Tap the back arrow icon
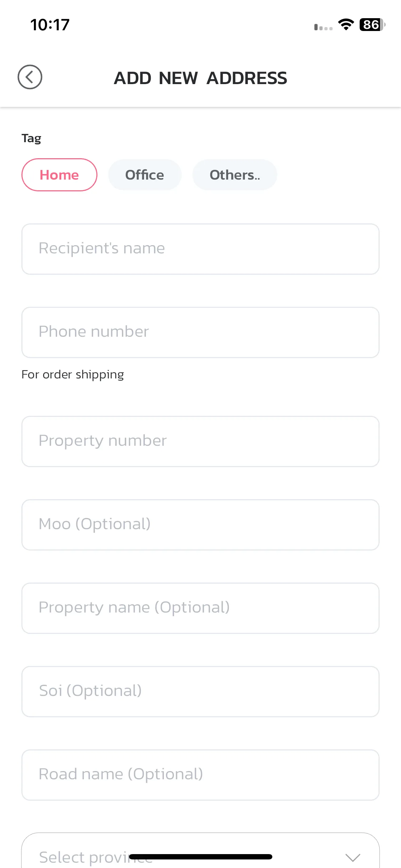Screen dimensions: 401x868 click(30, 77)
